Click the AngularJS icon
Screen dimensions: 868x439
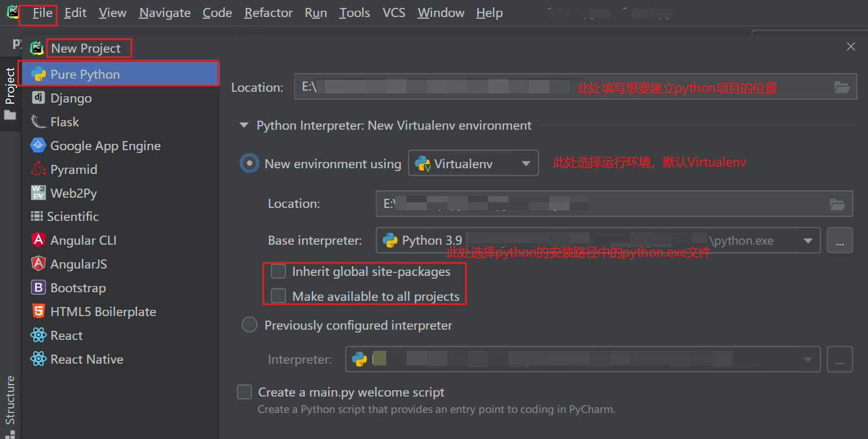[39, 264]
